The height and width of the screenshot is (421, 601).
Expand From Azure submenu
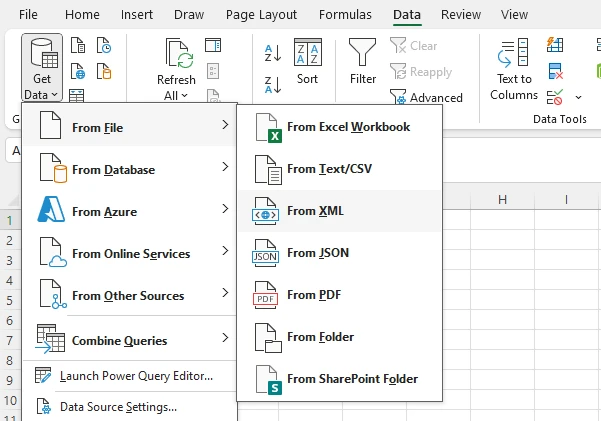130,209
